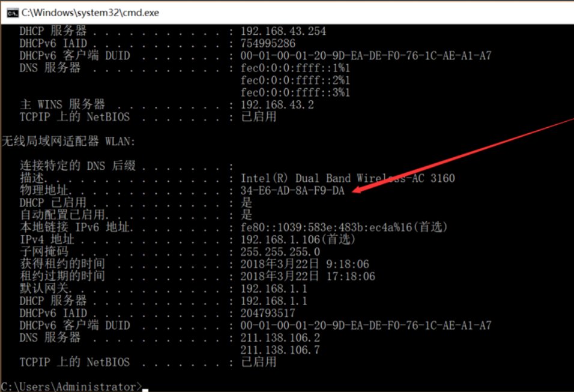Image resolution: width=574 pixels, height=392 pixels.
Task: Click the 无线局域网适配器 WLAN heading
Action: [69, 142]
